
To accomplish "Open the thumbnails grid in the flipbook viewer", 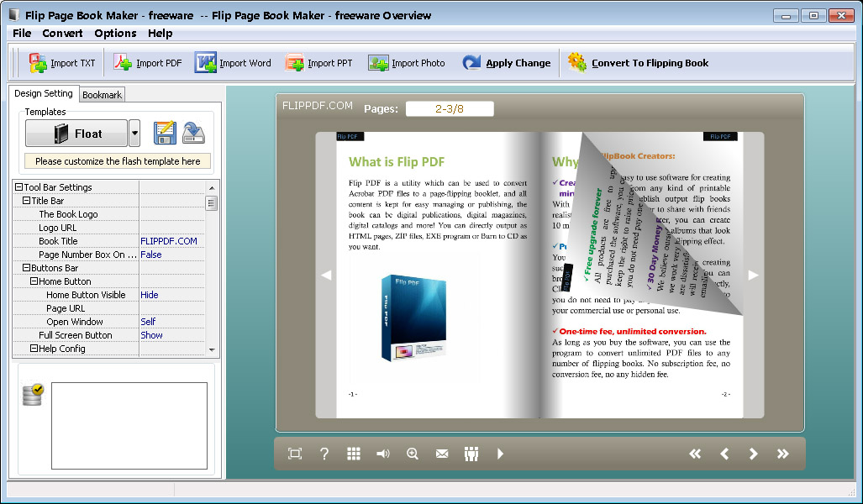I will 354,453.
